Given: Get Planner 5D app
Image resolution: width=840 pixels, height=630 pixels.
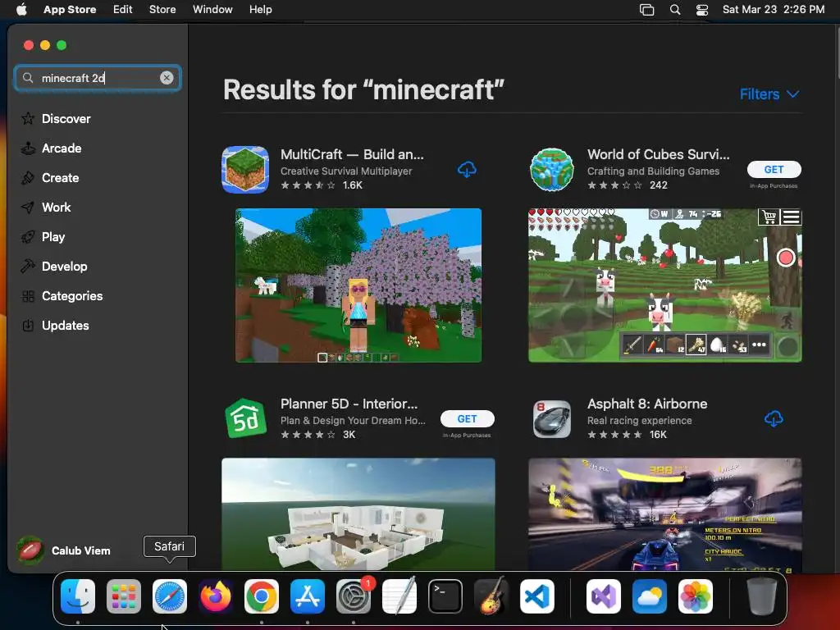Looking at the screenshot, I should click(x=467, y=419).
